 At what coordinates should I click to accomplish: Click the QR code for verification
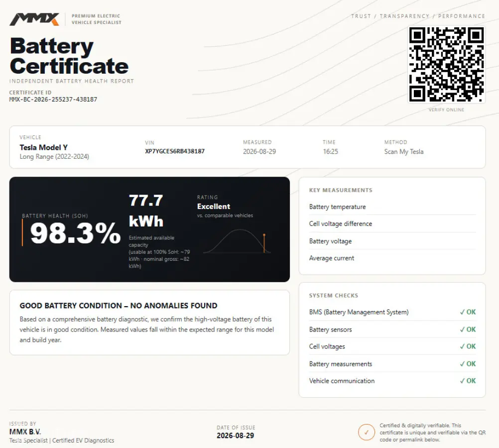(x=447, y=65)
